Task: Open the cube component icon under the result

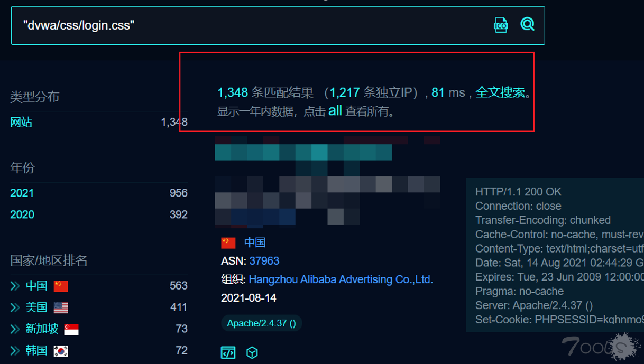Action: (x=252, y=352)
